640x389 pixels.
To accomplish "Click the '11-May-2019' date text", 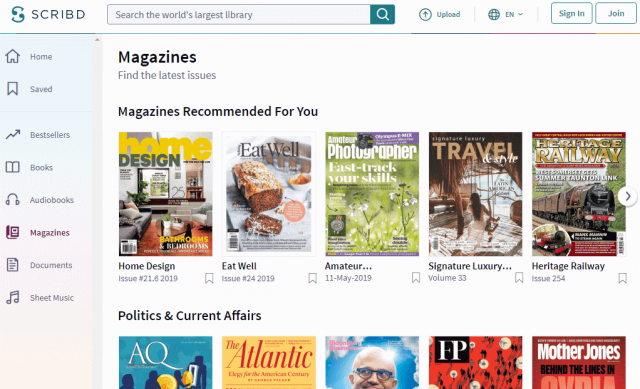I will tap(348, 278).
